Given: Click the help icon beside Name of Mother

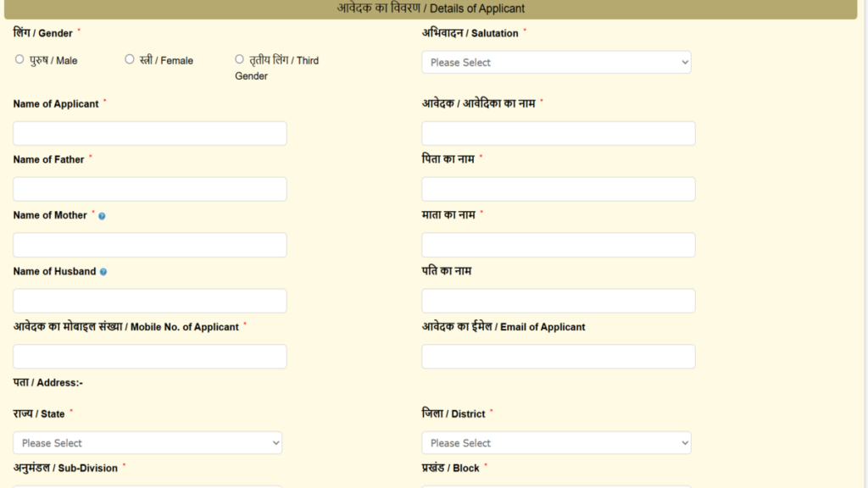Looking at the screenshot, I should tap(102, 216).
